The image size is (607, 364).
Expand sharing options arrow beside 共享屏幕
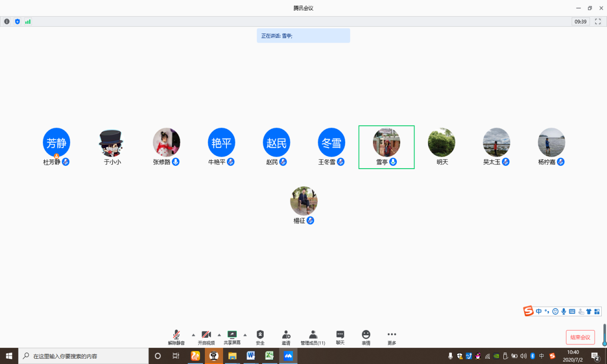(245, 334)
